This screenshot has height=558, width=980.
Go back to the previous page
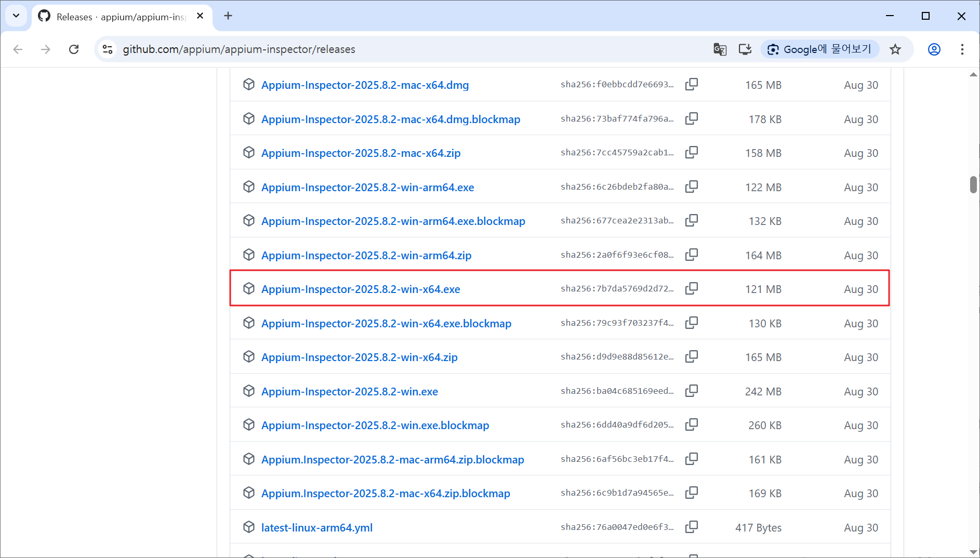point(18,49)
